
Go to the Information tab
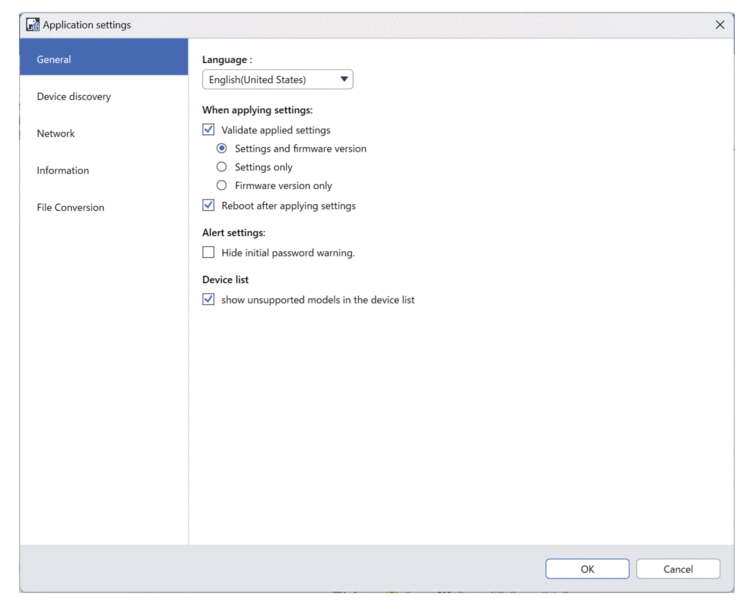[63, 170]
